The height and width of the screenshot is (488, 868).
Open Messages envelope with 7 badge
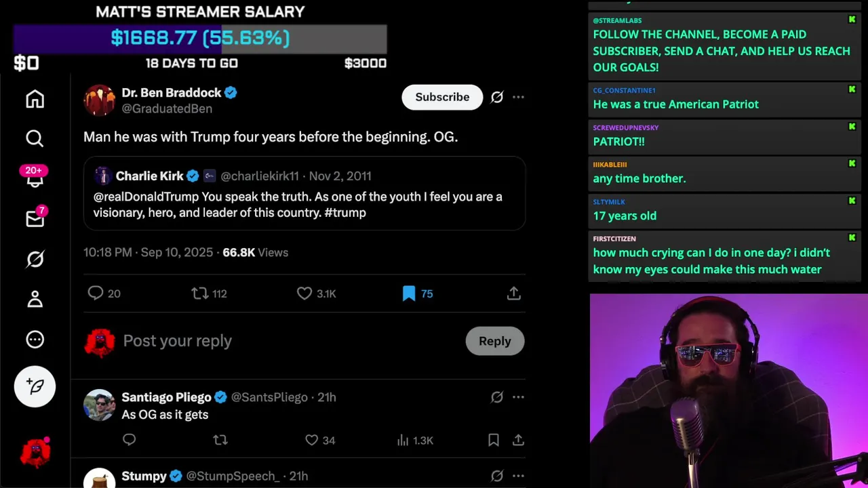pos(35,218)
